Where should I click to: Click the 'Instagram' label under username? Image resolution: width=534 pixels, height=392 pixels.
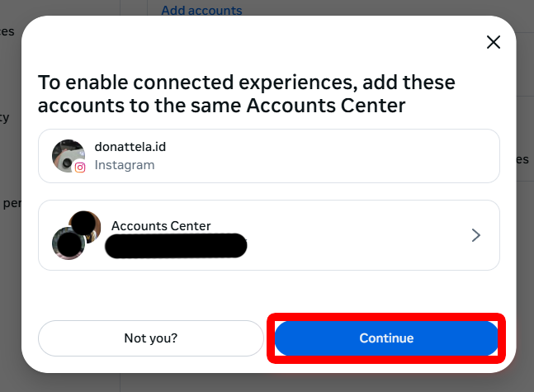[125, 165]
